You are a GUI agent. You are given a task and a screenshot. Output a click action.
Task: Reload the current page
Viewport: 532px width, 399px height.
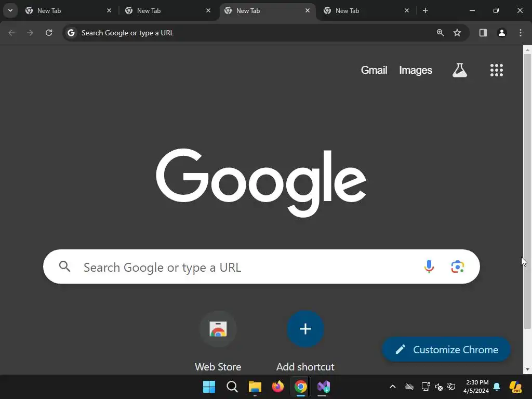click(49, 33)
